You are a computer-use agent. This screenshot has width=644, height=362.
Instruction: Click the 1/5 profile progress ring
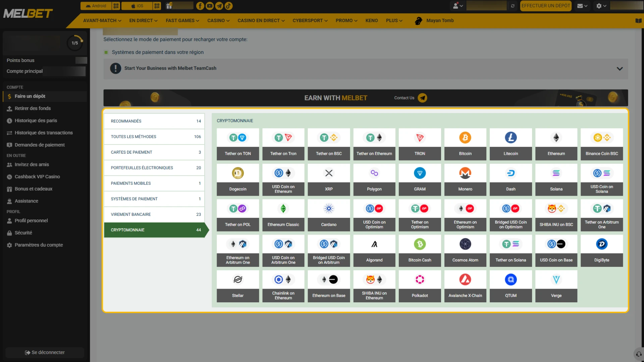point(75,43)
